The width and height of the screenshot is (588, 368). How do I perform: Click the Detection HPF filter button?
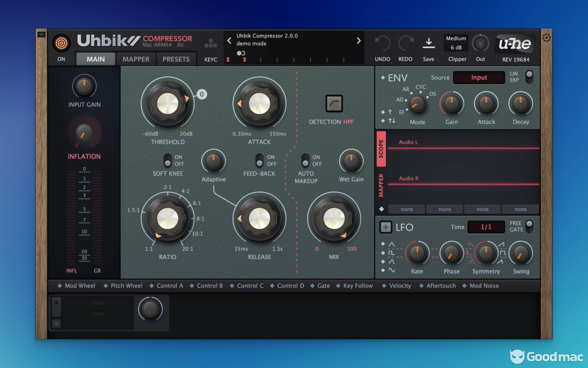click(x=334, y=103)
